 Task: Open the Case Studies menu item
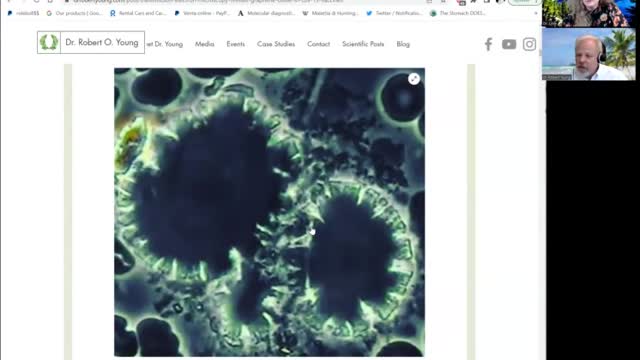point(276,44)
